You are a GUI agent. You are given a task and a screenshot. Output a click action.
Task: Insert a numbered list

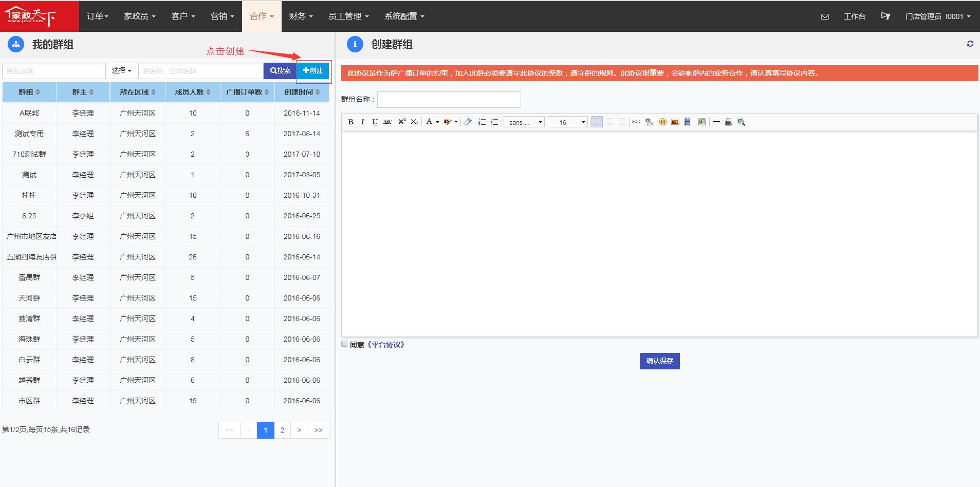[482, 122]
